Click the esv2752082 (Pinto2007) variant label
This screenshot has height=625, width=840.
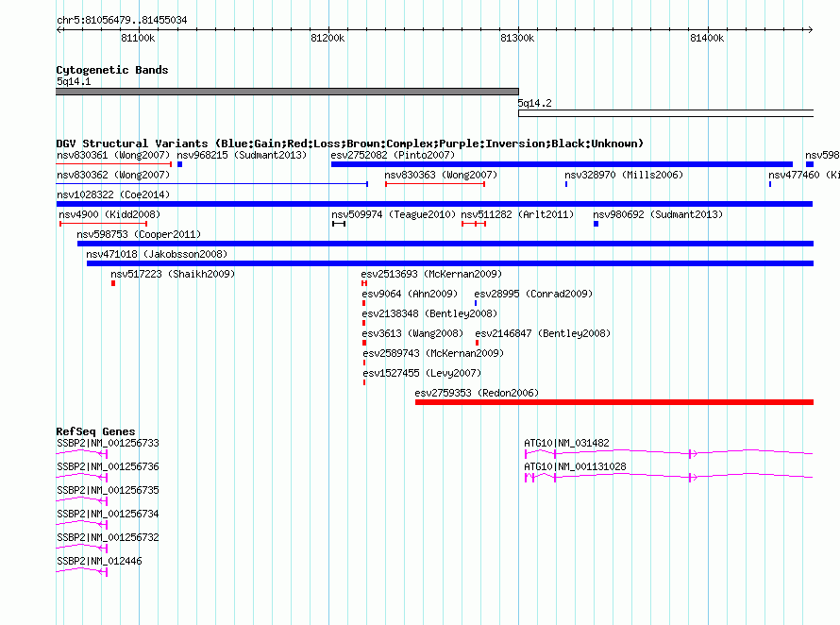coord(393,155)
